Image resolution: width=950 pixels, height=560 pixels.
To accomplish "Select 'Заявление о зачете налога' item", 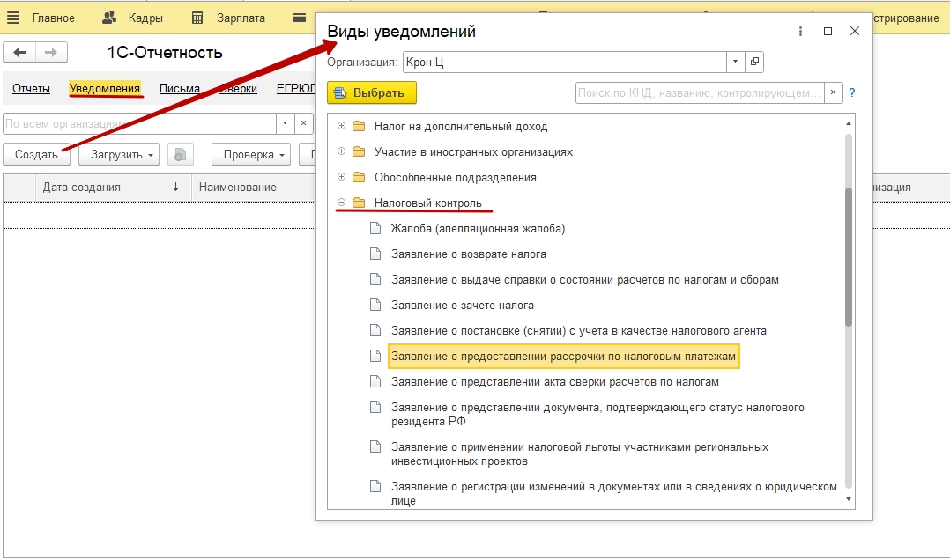I will pyautogui.click(x=463, y=306).
